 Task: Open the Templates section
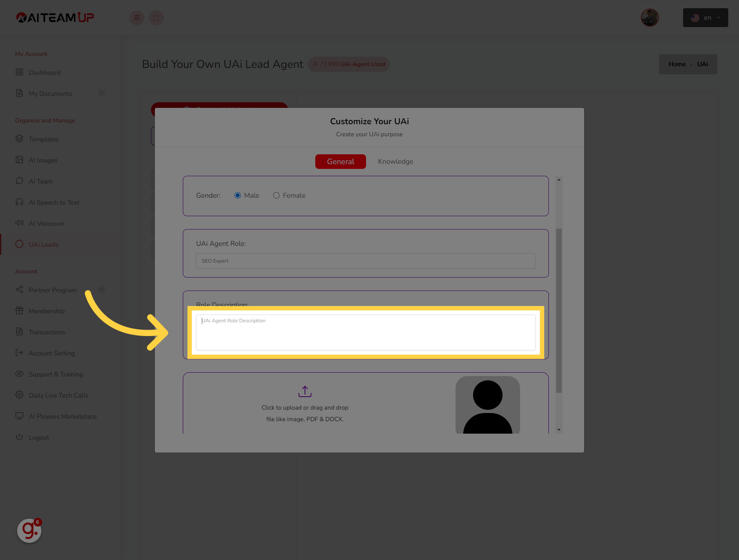[44, 139]
